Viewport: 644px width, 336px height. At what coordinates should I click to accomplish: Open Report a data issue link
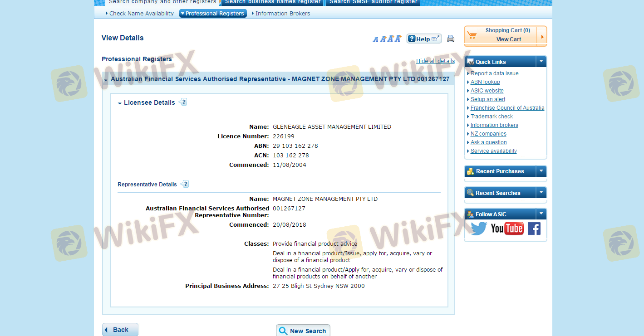[494, 73]
